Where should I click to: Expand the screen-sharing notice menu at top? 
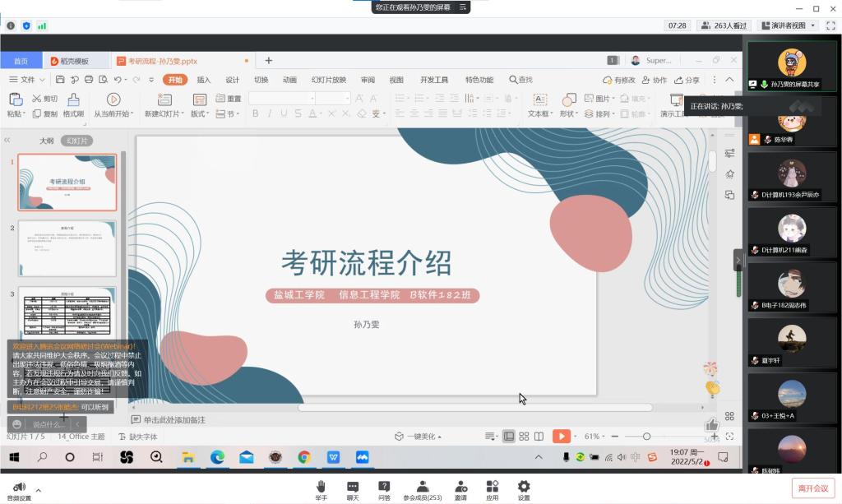(x=464, y=7)
